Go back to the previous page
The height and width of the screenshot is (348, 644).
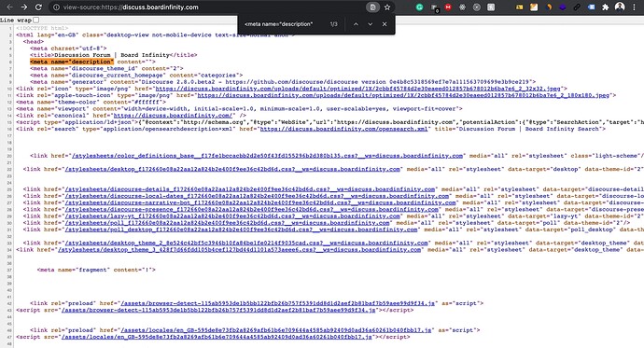coord(10,7)
